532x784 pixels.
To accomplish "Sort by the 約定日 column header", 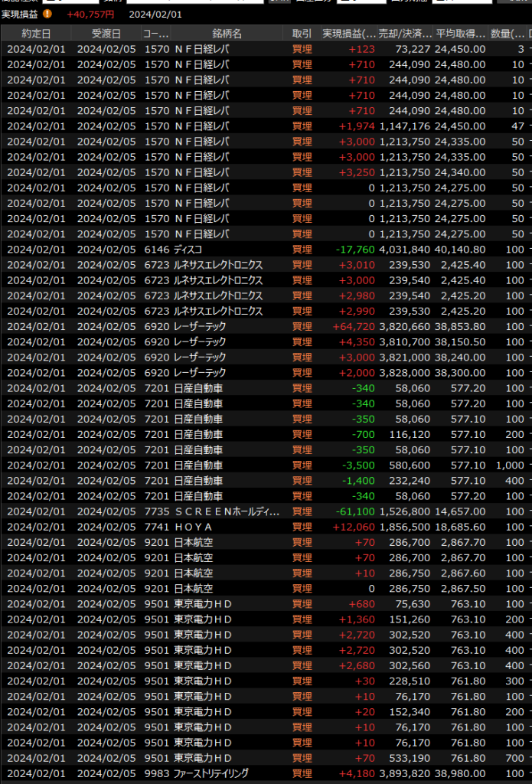I will tap(36, 34).
